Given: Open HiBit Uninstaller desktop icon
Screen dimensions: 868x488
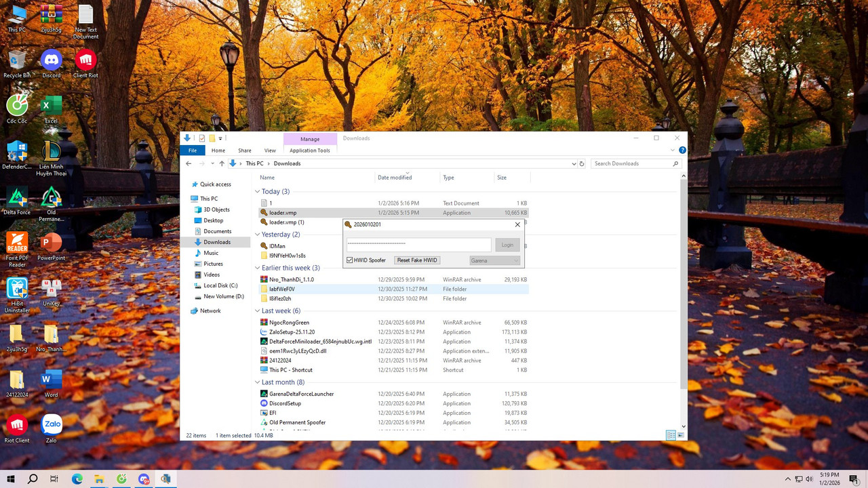Looking at the screenshot, I should (x=17, y=295).
